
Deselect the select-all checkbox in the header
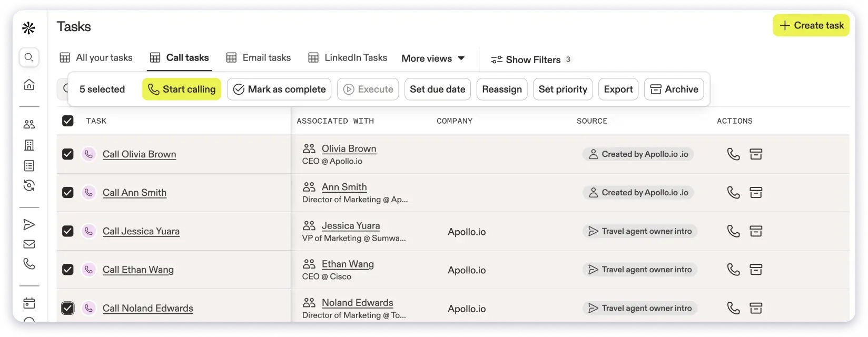(x=67, y=121)
